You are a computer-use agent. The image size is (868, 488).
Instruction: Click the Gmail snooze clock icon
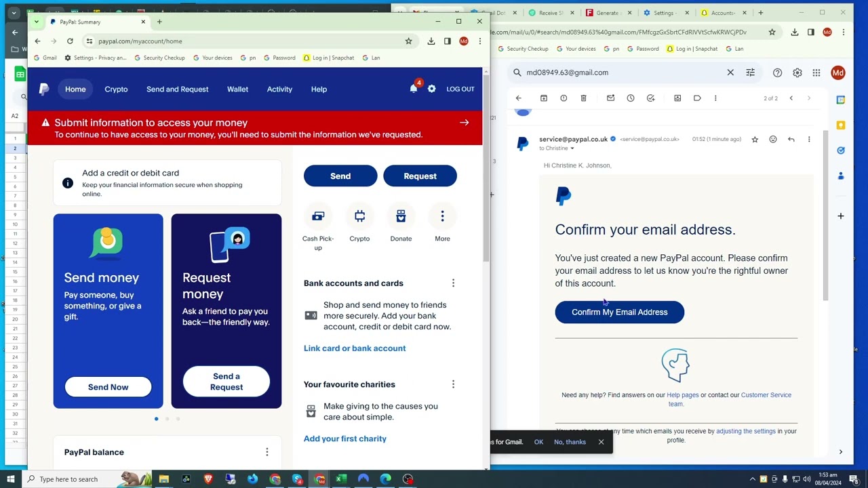pyautogui.click(x=631, y=98)
